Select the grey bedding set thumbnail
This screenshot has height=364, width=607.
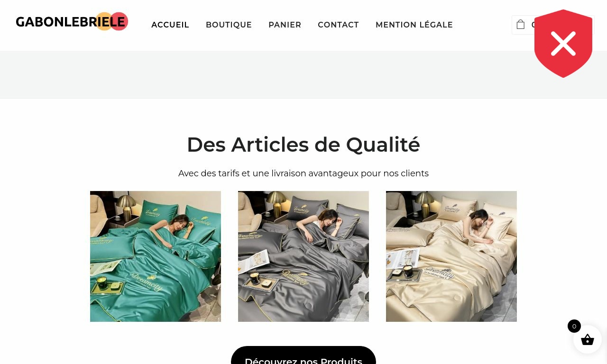303,256
